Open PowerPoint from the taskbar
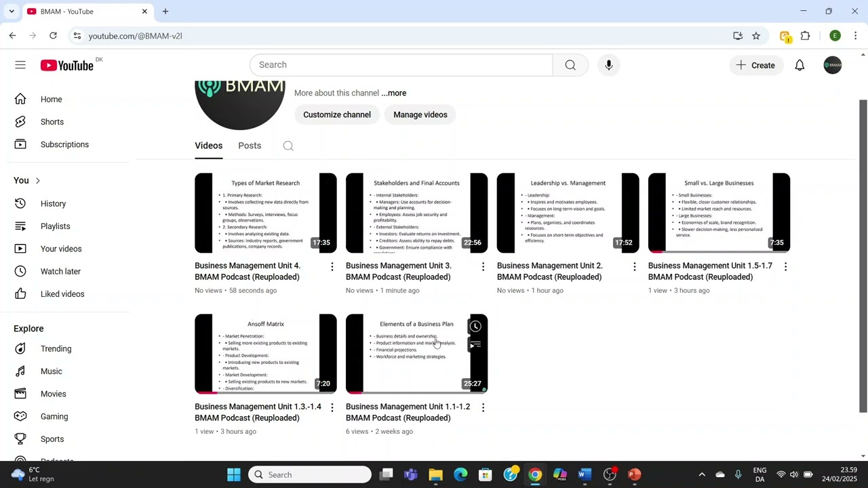This screenshot has width=868, height=488. 634,474
